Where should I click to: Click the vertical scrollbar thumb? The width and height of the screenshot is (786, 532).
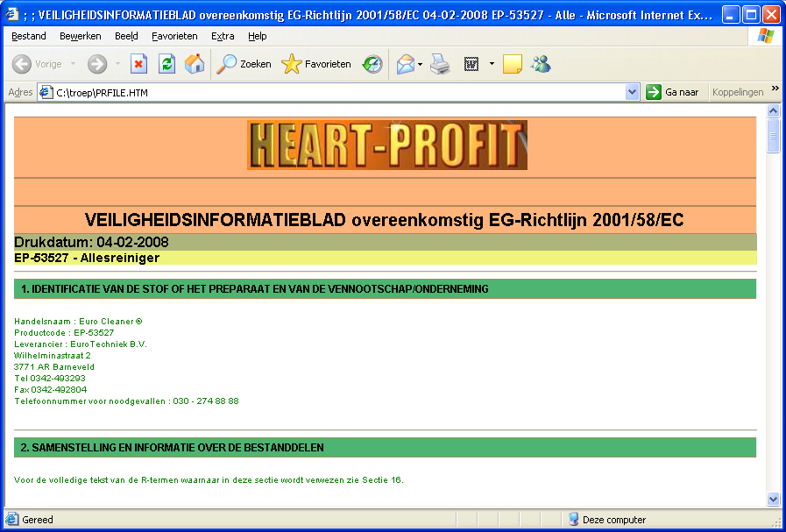click(773, 135)
